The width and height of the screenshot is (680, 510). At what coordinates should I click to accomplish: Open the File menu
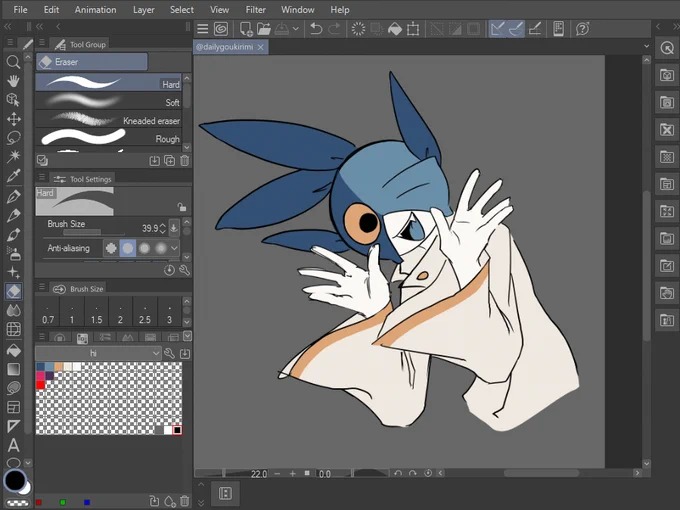point(20,10)
